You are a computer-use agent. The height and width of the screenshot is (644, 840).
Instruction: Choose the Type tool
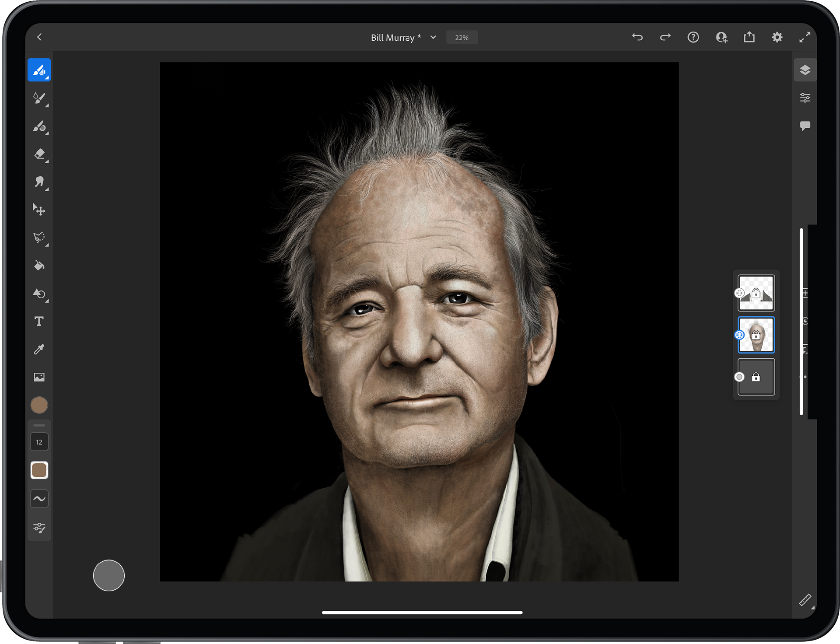point(39,321)
